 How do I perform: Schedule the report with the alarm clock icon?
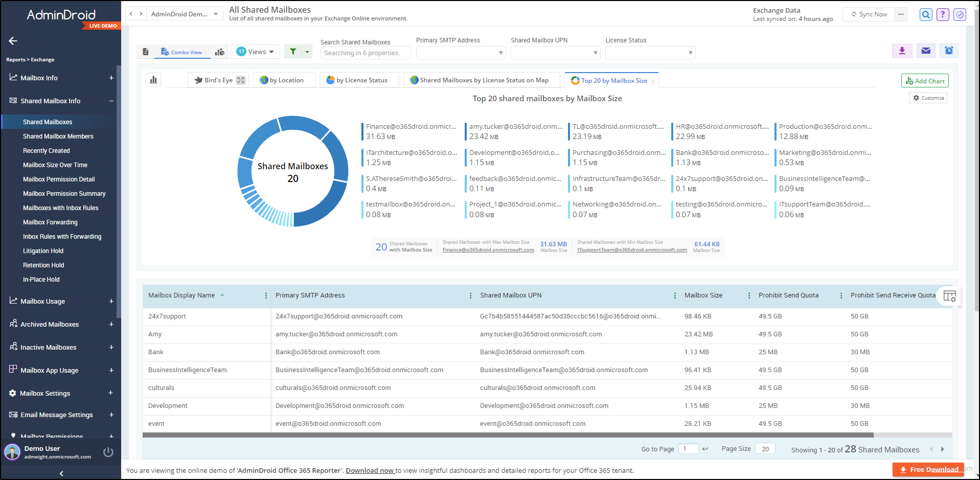click(x=949, y=51)
